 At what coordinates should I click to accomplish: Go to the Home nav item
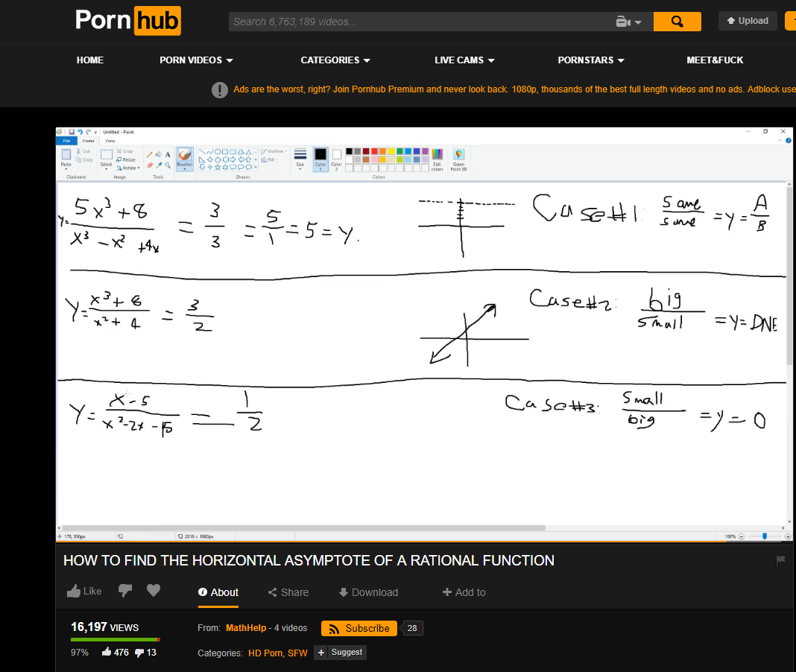[x=90, y=60]
